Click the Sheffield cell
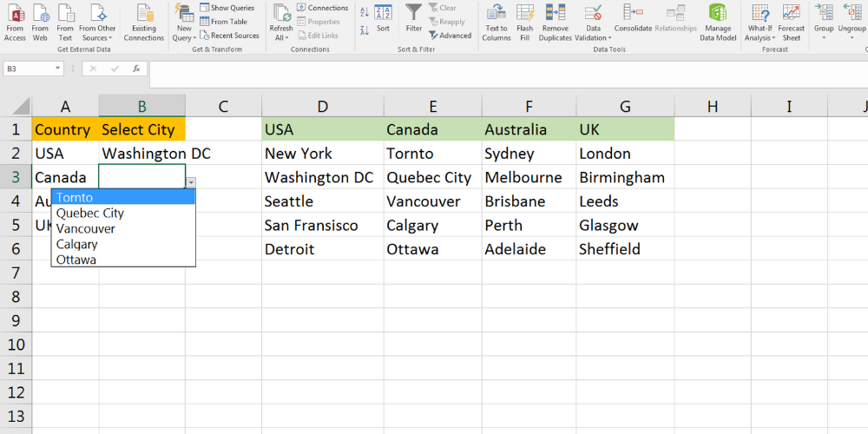The width and height of the screenshot is (868, 434). [625, 249]
